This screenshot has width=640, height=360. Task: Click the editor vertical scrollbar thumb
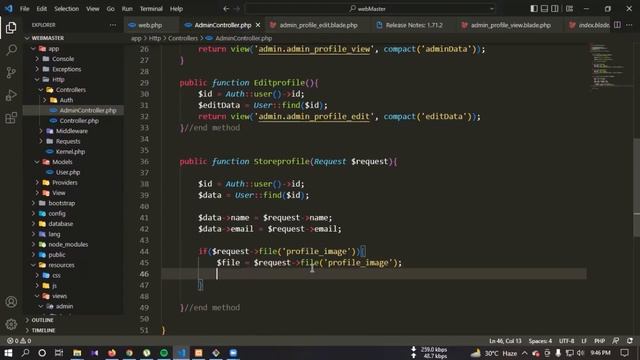636,188
